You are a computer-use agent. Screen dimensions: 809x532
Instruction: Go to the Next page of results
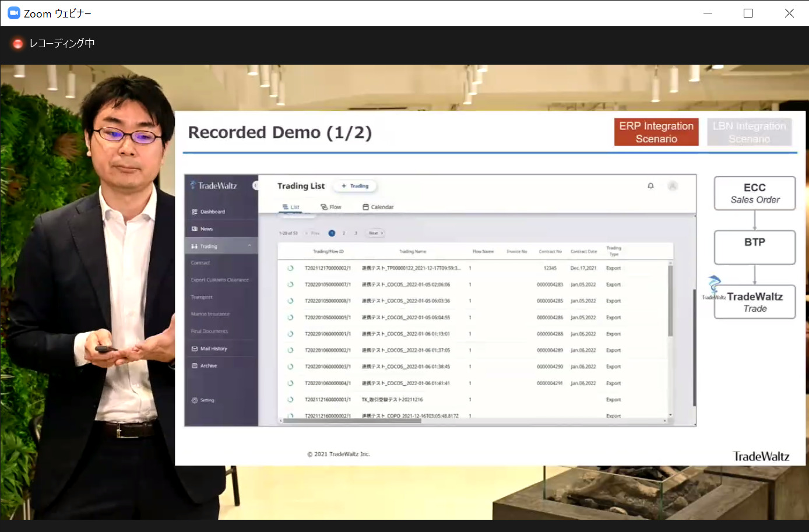click(x=375, y=233)
